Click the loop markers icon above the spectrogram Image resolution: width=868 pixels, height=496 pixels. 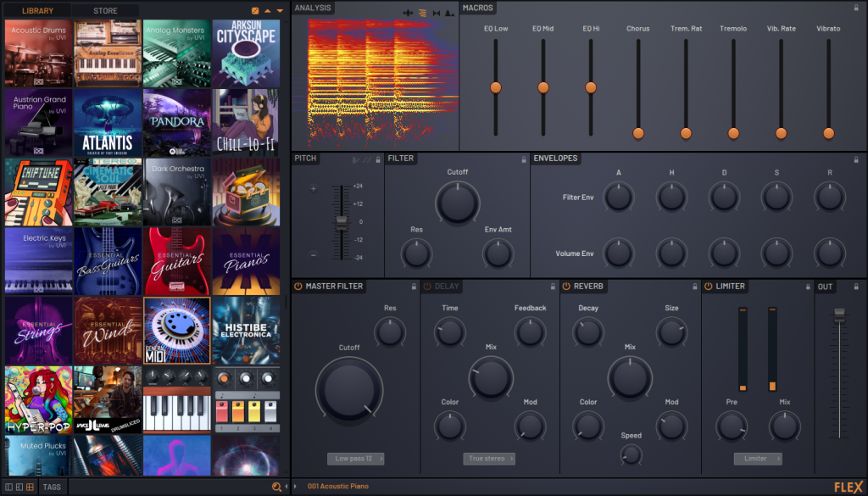click(x=437, y=12)
